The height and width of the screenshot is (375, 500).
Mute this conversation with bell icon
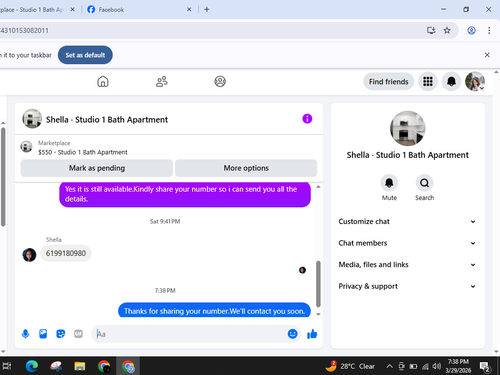click(x=389, y=183)
